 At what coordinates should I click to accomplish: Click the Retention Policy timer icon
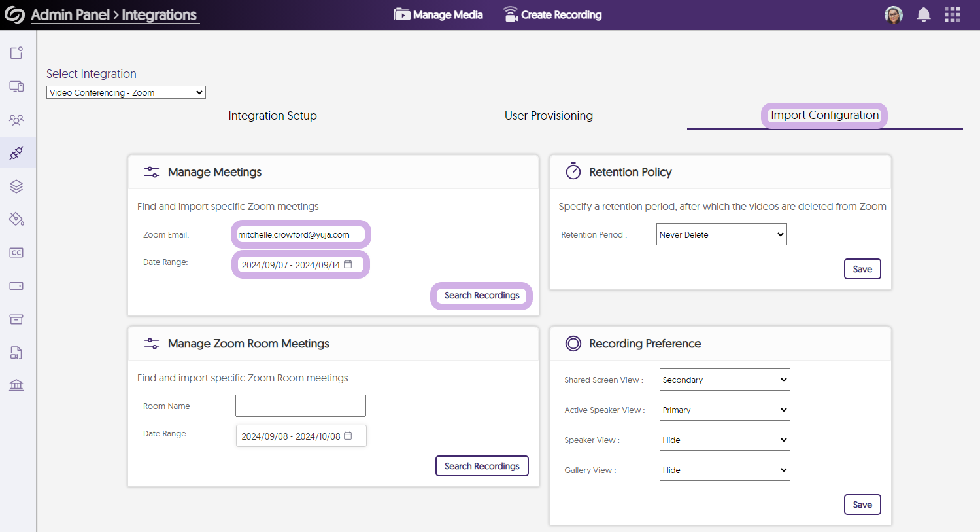(573, 171)
